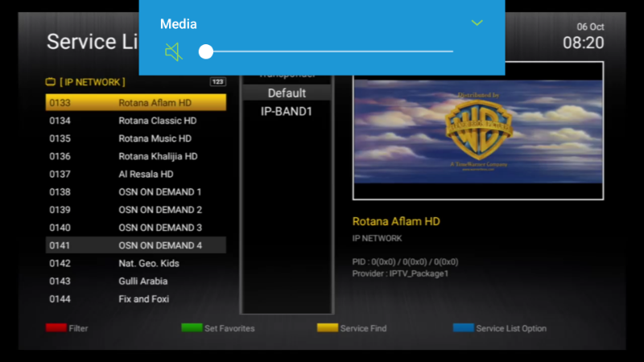The height and width of the screenshot is (362, 644).
Task: Click the green Set Favorites button
Action: click(x=218, y=328)
